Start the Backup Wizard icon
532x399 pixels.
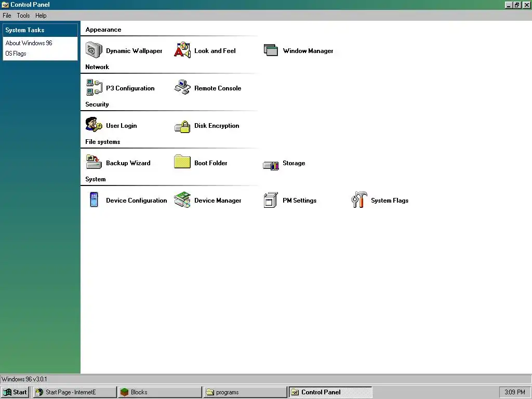pos(94,162)
